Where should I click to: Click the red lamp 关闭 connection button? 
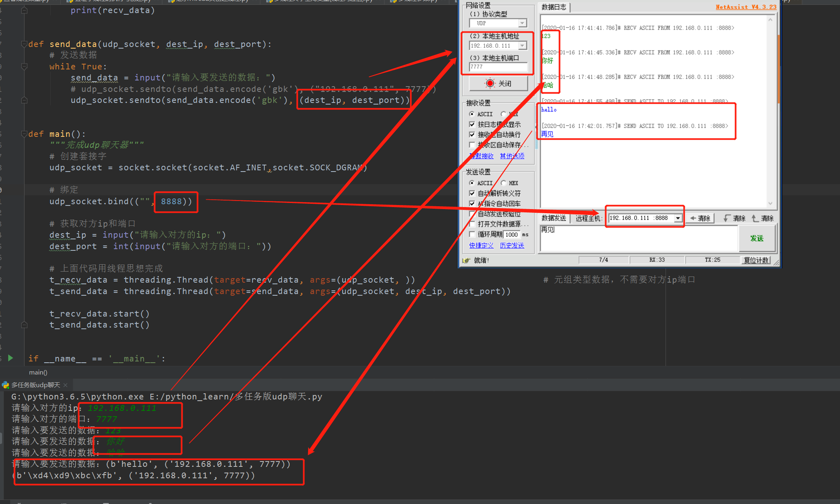coord(498,83)
